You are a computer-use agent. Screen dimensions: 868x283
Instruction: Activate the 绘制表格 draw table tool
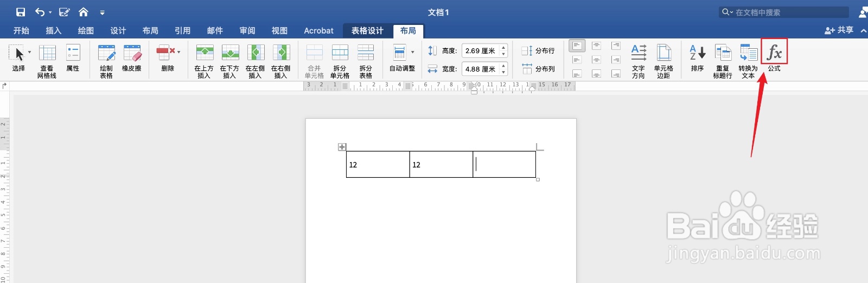point(106,61)
